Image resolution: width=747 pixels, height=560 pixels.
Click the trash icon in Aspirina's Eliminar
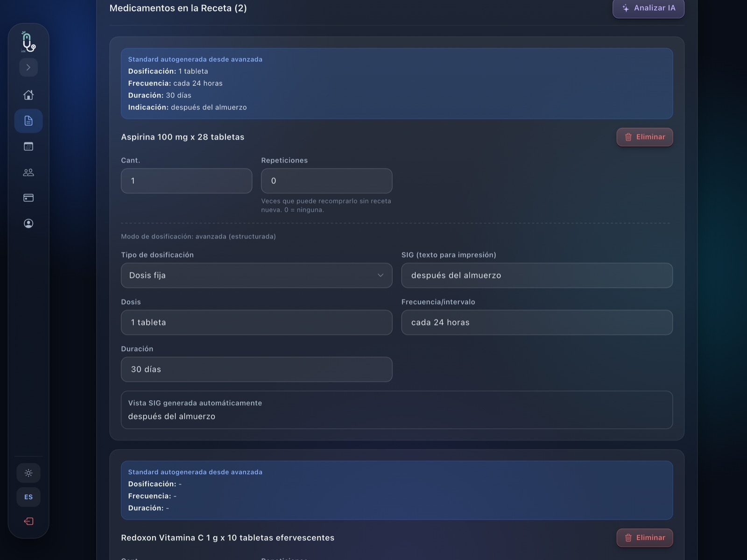tap(628, 137)
